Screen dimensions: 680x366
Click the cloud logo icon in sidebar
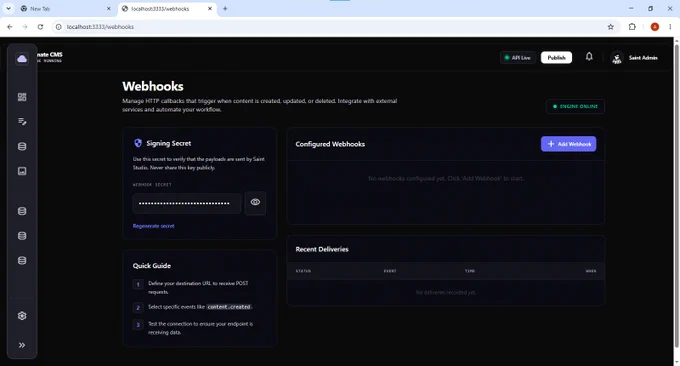click(22, 59)
